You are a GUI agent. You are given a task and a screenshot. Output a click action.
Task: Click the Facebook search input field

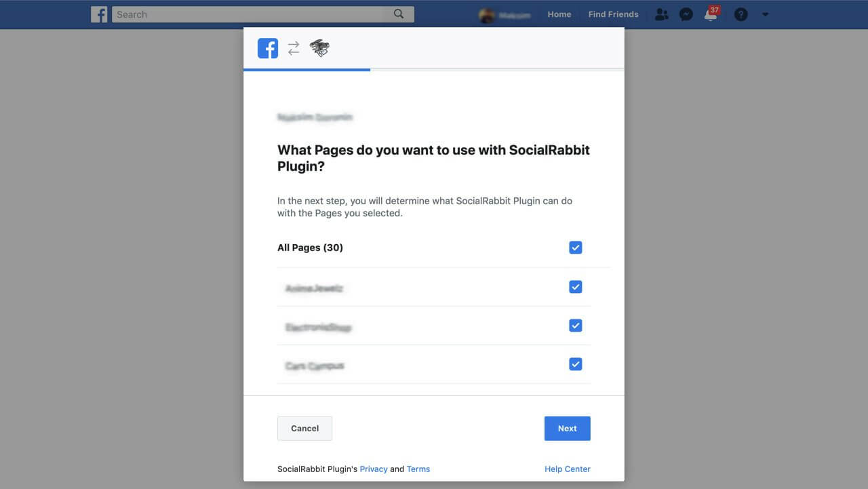click(x=252, y=14)
